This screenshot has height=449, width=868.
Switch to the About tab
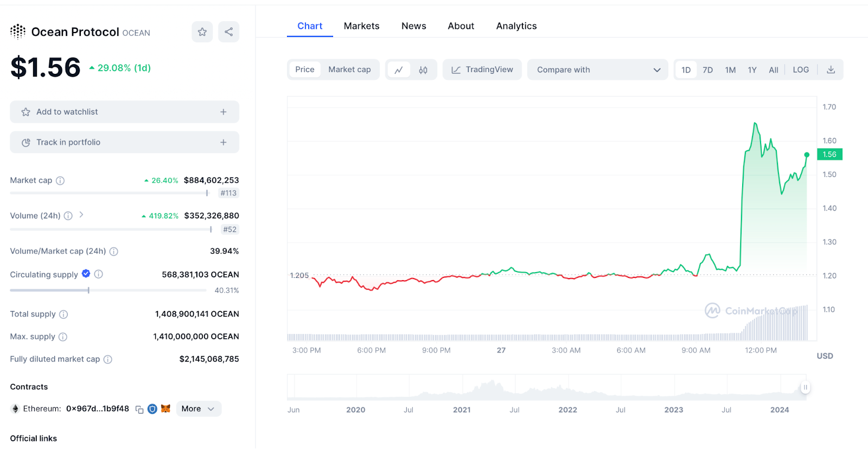(461, 26)
